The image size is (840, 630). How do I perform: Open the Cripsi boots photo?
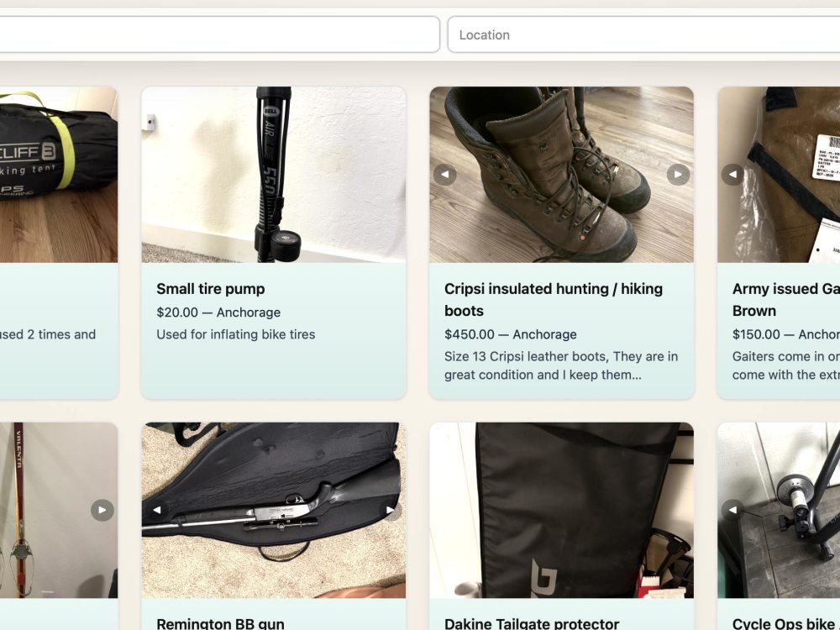click(x=561, y=175)
